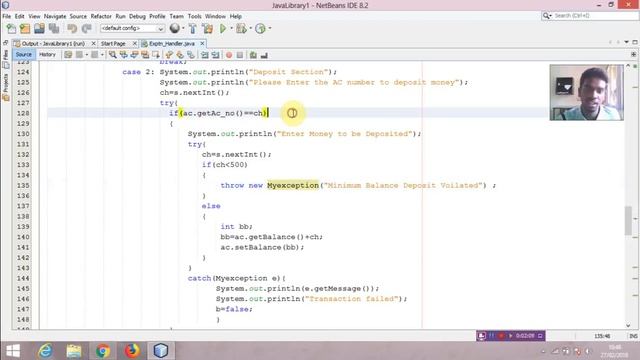
Task: Click the webcam video overlay thumbnail
Action: [587, 92]
